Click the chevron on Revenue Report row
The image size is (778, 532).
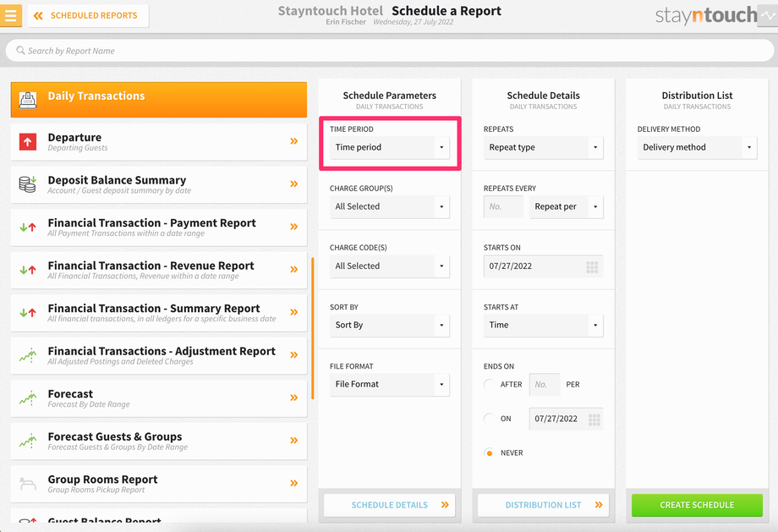point(294,269)
